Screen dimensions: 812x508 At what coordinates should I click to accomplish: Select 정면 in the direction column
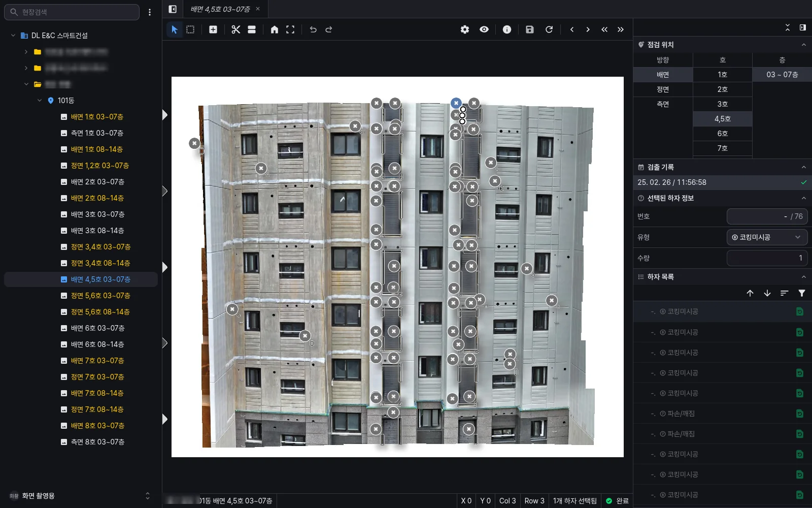click(x=663, y=89)
